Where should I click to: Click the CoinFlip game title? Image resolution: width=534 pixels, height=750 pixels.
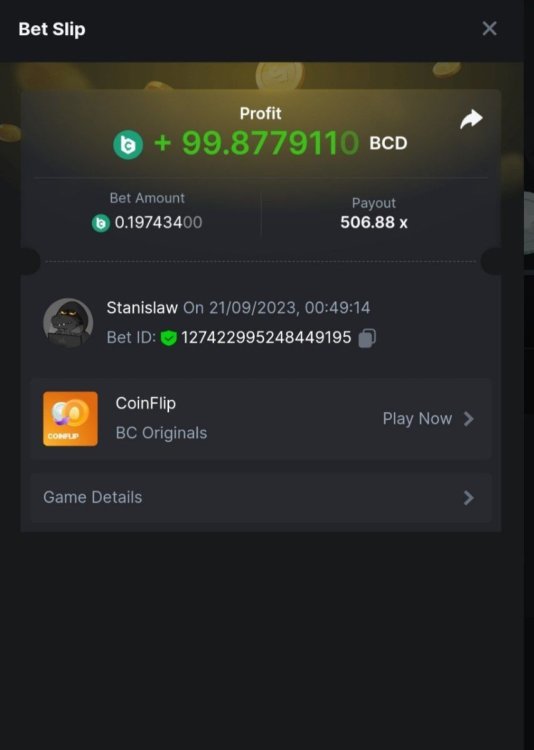coord(145,404)
